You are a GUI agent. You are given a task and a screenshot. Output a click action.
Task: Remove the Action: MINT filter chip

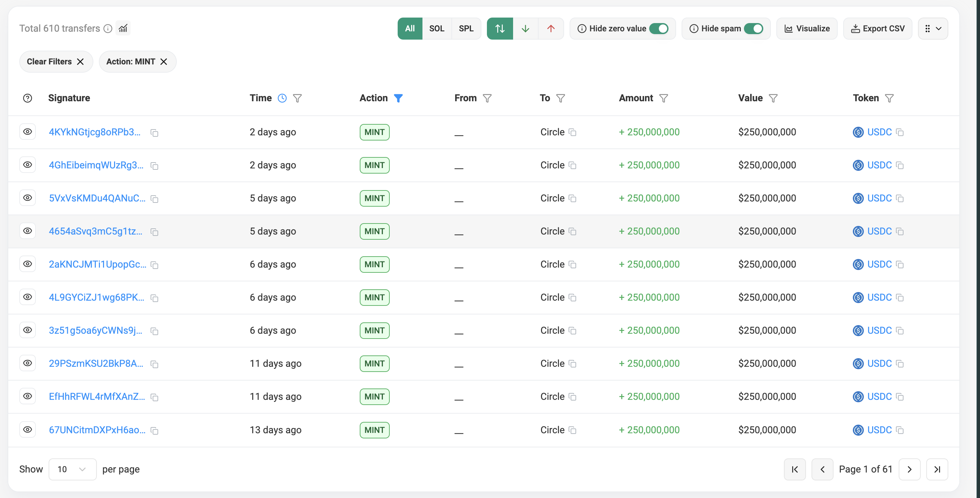pos(164,62)
